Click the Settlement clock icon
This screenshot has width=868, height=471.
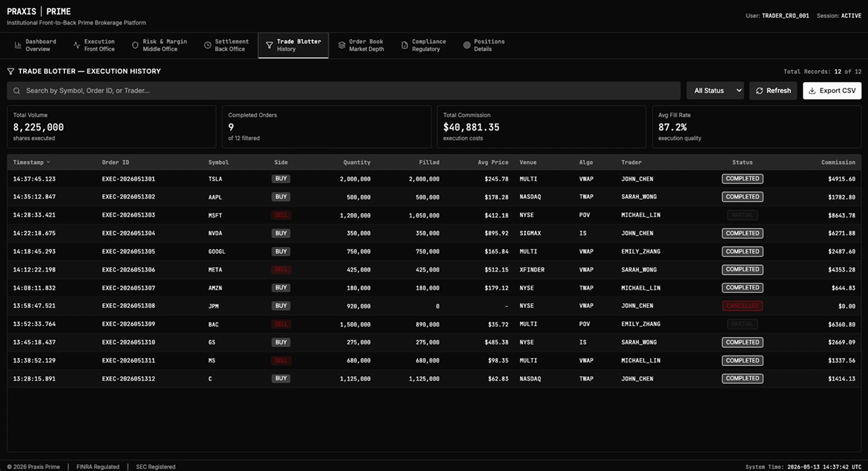pos(207,45)
